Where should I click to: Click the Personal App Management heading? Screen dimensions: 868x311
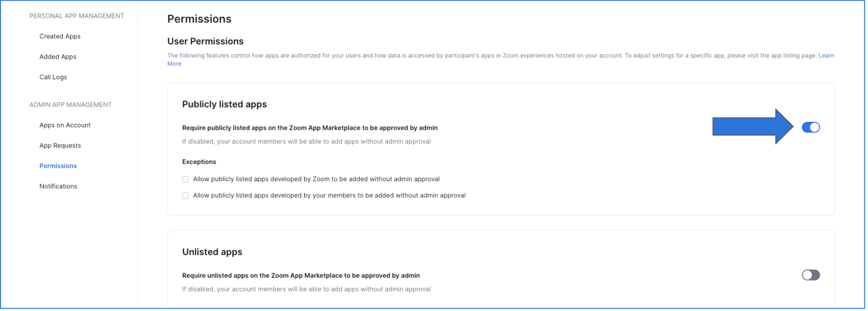click(x=77, y=16)
